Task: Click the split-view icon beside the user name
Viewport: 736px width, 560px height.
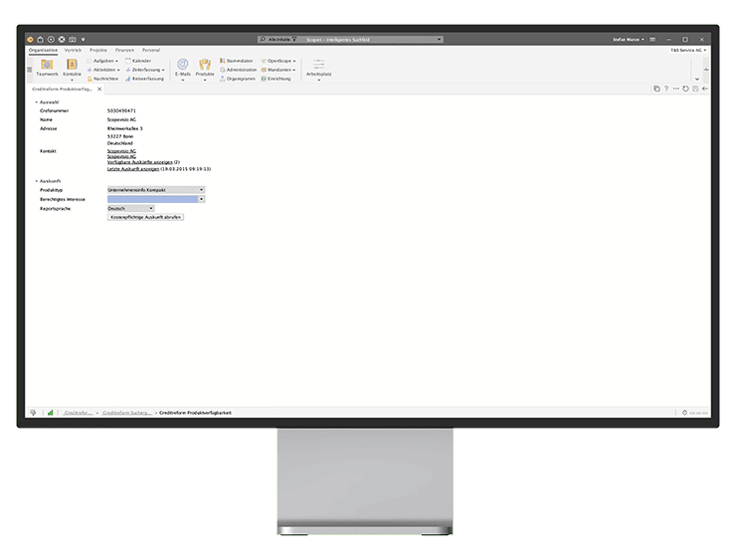Action: pyautogui.click(x=652, y=40)
